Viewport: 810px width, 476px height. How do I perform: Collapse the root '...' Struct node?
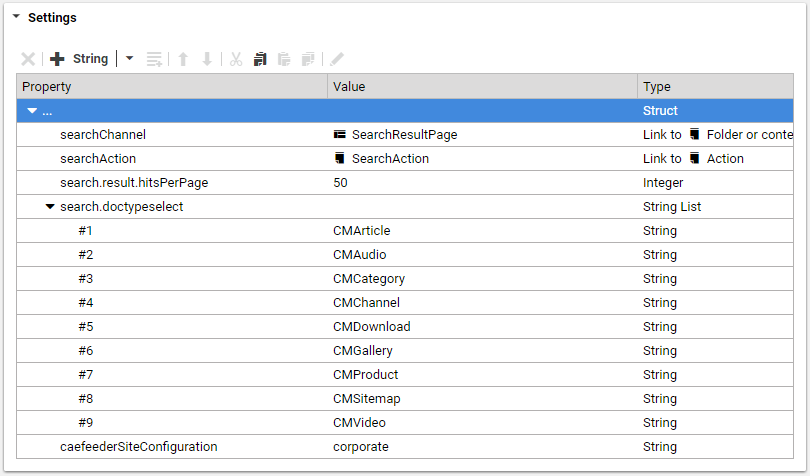(32, 111)
